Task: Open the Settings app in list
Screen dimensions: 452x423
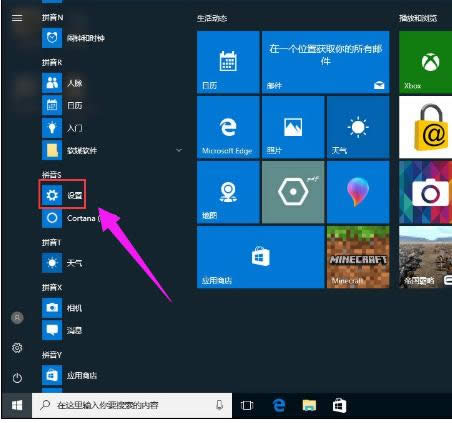Action: tap(62, 195)
